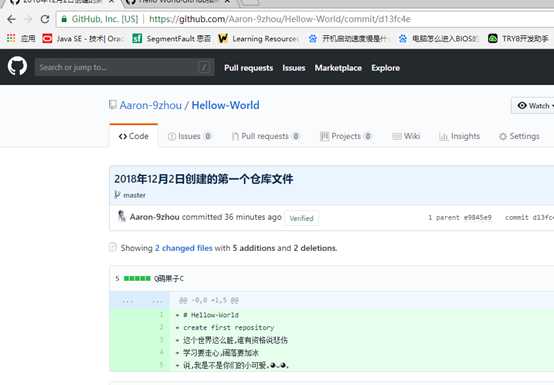The image size is (554, 385).
Task: Open the Q萌果子C file header
Action: point(169,278)
